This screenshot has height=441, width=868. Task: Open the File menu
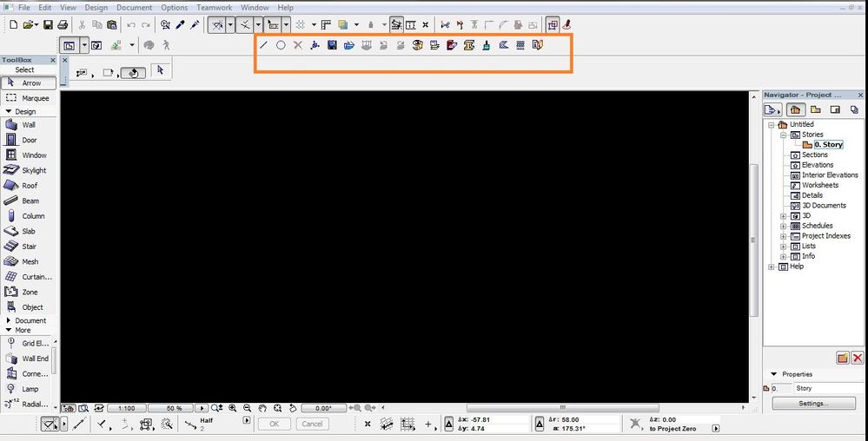(x=23, y=8)
